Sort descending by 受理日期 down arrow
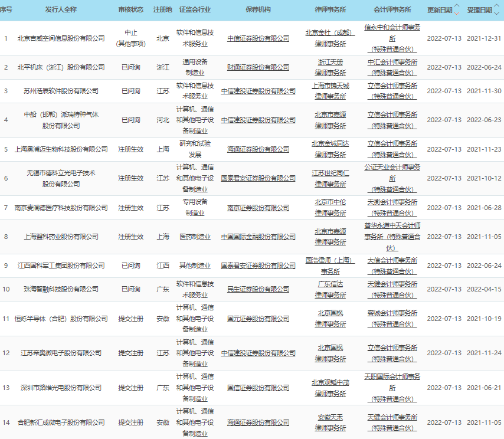This screenshot has width=504, height=439. (496, 13)
